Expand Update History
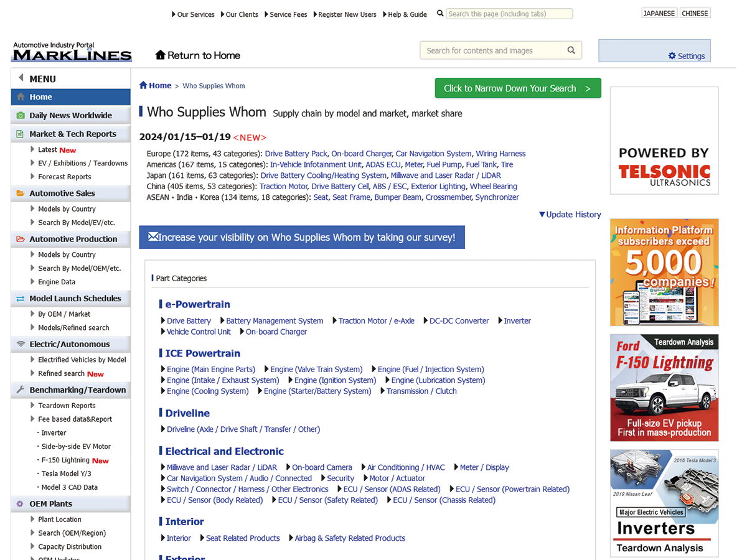 570,215
